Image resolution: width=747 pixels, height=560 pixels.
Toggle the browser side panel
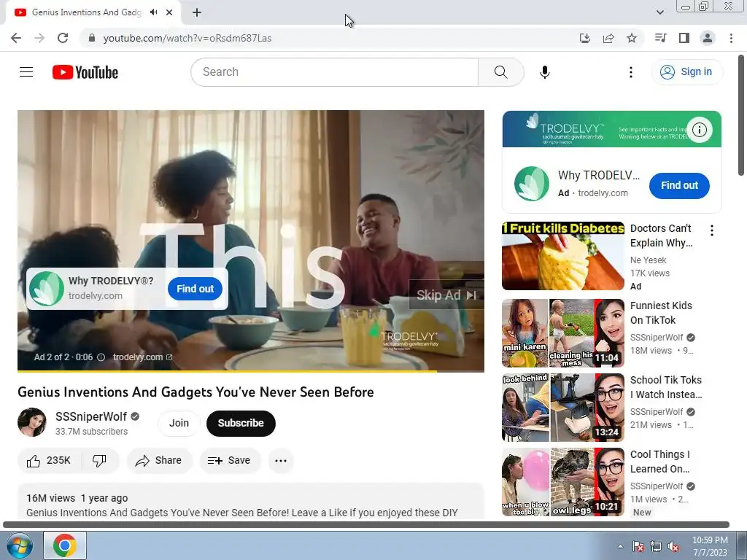[x=684, y=38]
